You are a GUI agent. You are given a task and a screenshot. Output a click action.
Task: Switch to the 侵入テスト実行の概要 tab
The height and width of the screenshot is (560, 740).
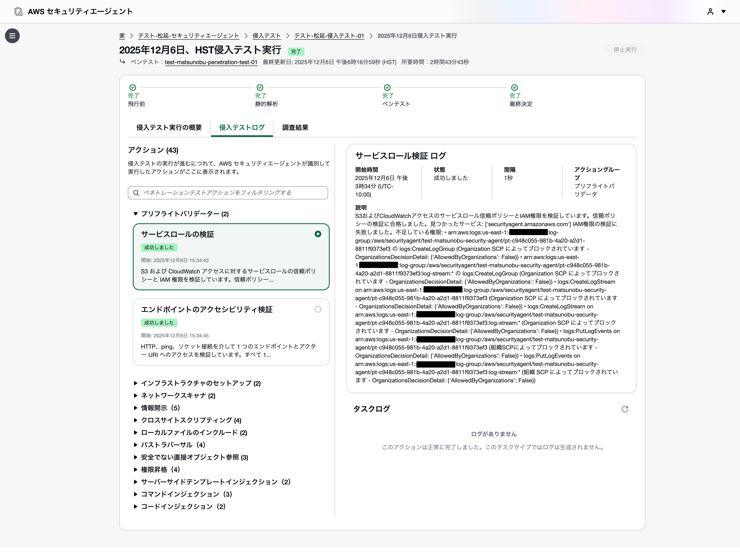pos(169,127)
